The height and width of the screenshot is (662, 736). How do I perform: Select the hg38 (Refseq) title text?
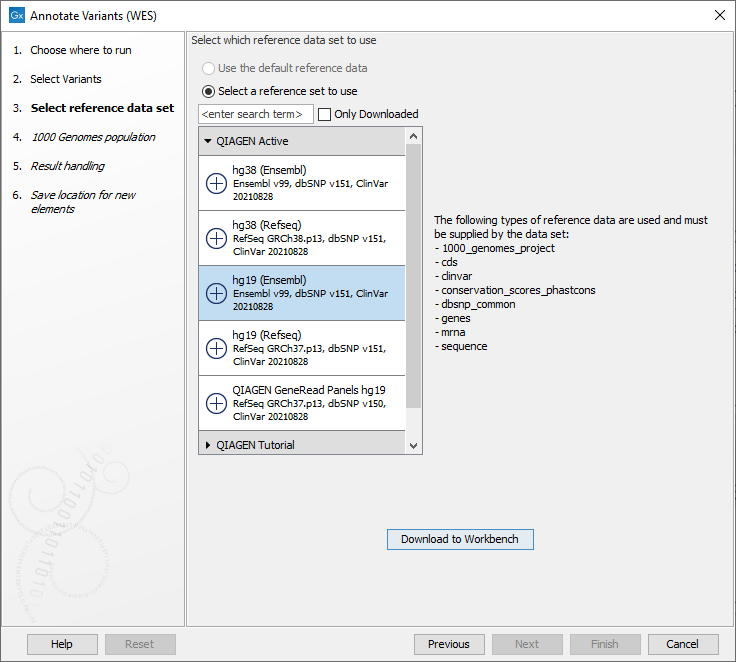point(267,225)
